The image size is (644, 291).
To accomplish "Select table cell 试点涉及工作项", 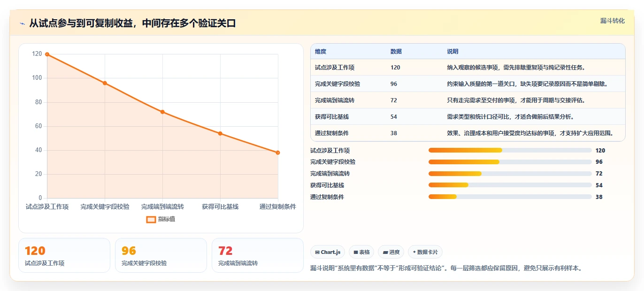I will click(335, 68).
